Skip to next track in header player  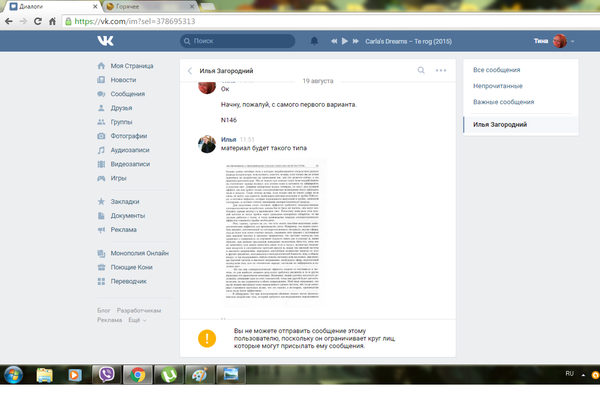[x=355, y=42]
